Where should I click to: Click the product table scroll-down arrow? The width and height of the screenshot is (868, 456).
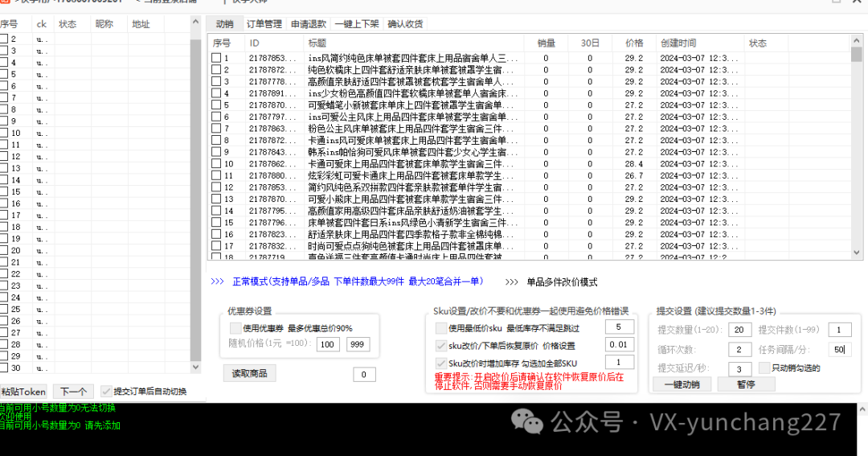[857, 253]
